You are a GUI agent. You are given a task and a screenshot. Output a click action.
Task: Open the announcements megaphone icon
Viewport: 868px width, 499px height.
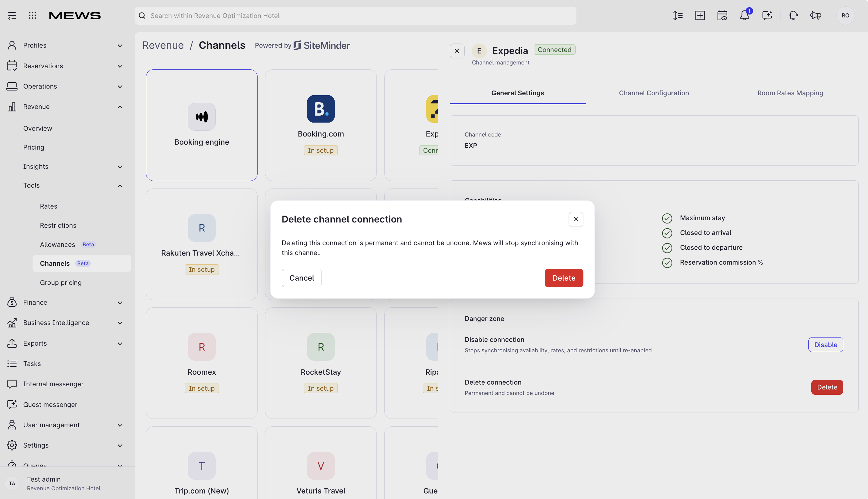tap(815, 15)
